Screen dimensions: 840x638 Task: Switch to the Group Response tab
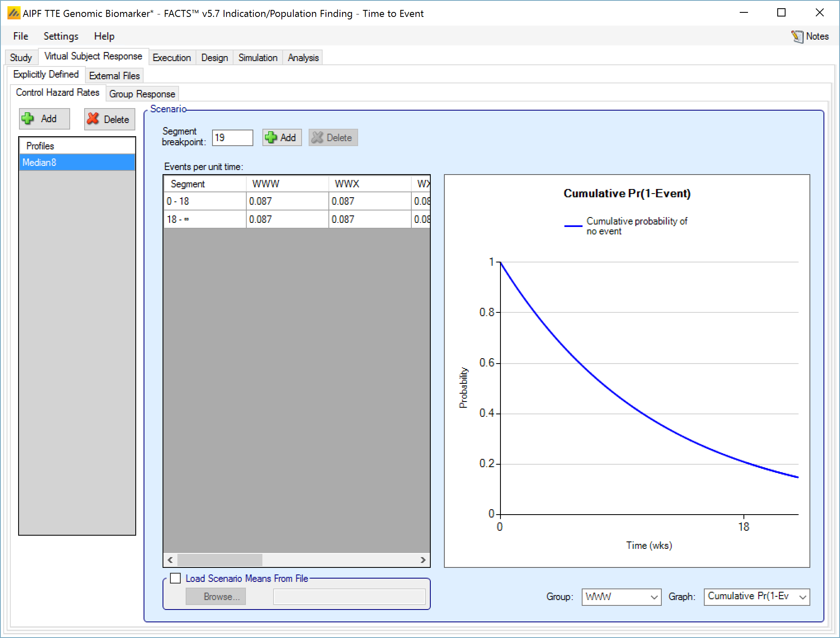pos(142,94)
